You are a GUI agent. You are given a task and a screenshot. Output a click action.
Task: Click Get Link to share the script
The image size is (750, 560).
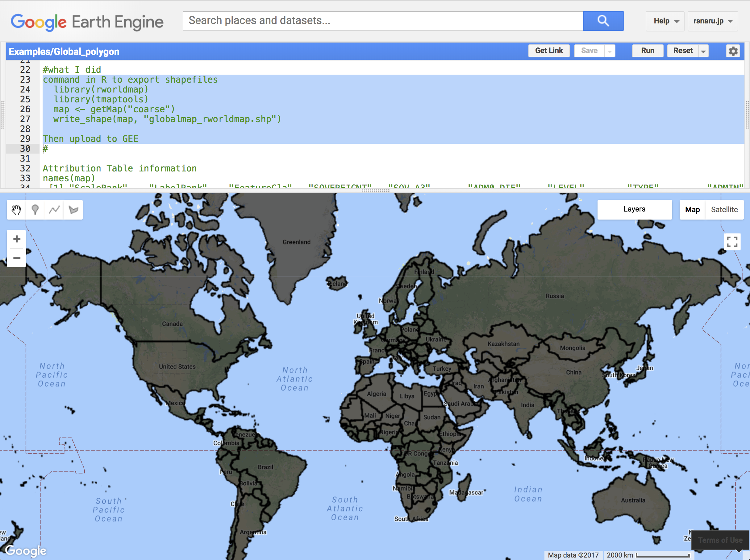pyautogui.click(x=548, y=51)
